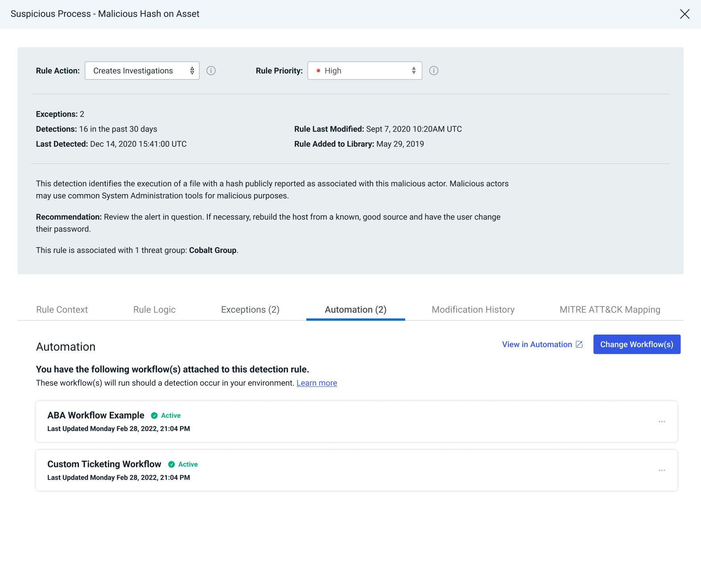
Task: Go to Modification History tab
Action: pos(473,310)
